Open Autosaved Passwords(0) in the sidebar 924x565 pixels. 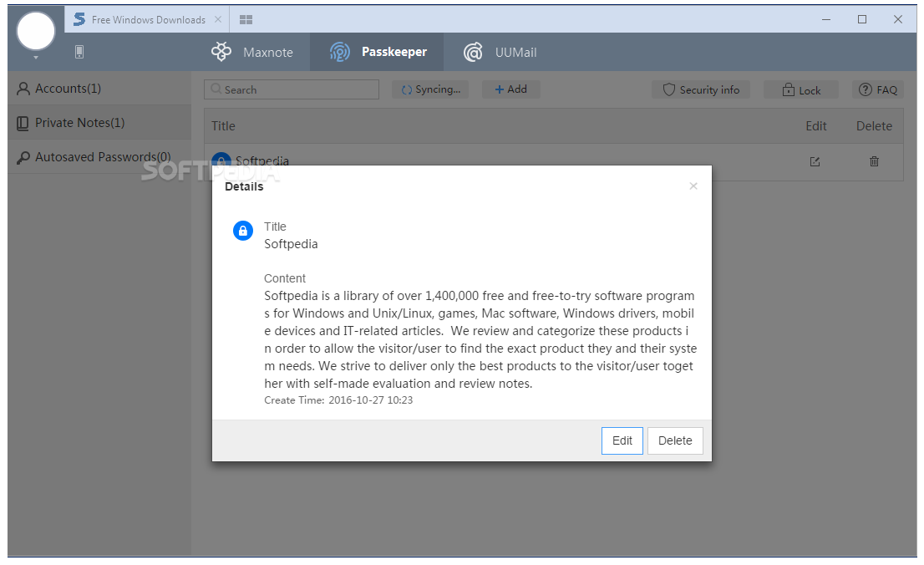(99, 157)
